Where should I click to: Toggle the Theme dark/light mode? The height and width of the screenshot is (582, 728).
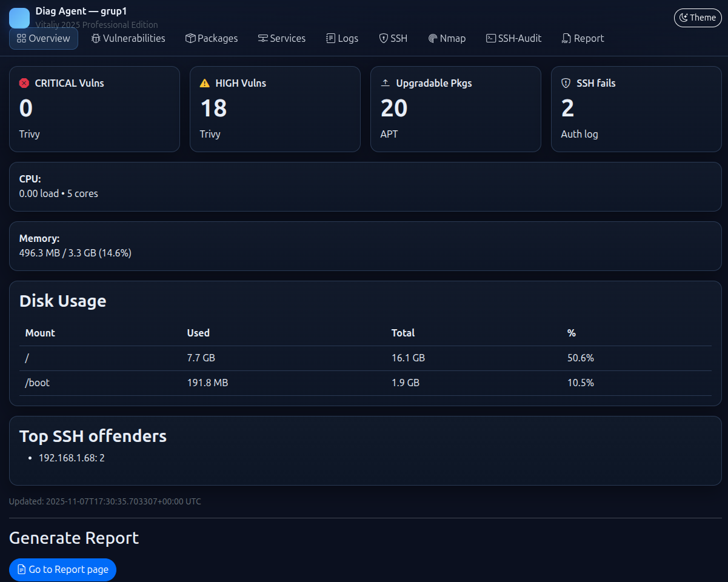698,18
